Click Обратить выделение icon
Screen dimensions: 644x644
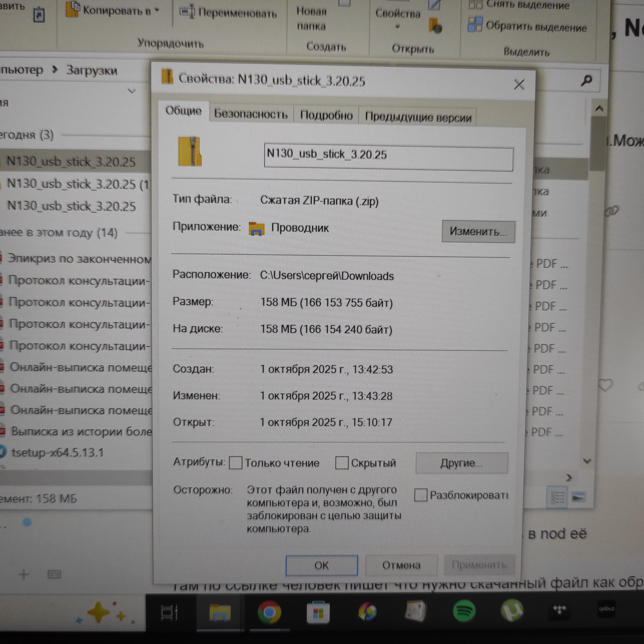coord(475,25)
